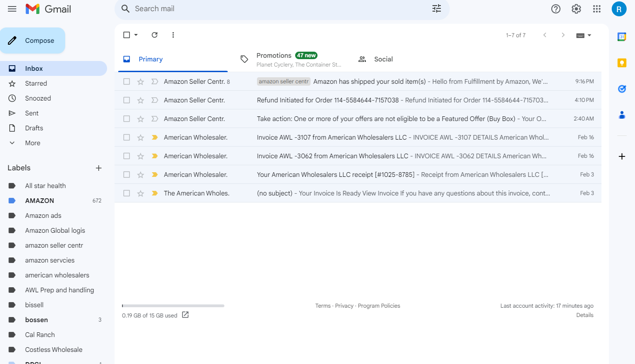Open the Drafts folder
Screen dimensions: 635x364
(54, 128)
